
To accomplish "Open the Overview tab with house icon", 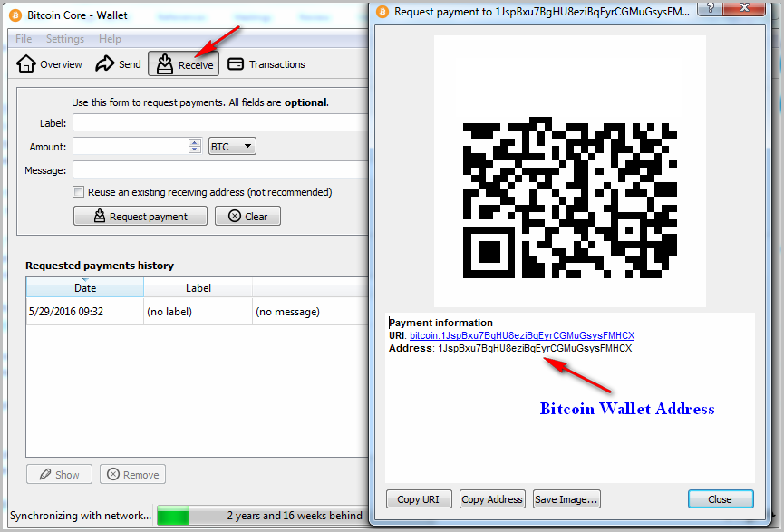I will coord(49,64).
